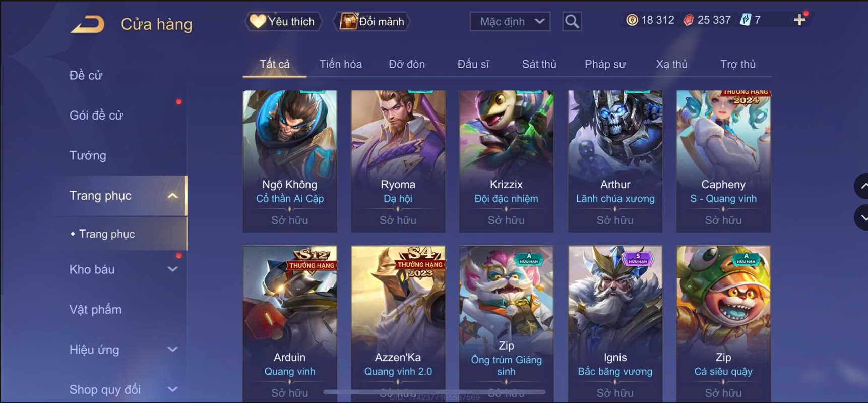Switch to the Sát thủ tab
Screen dimensions: 868x403
(539, 64)
